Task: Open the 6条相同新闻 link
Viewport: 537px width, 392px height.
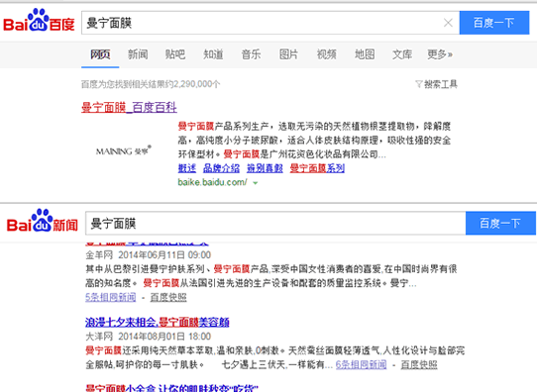Action: pos(361,364)
